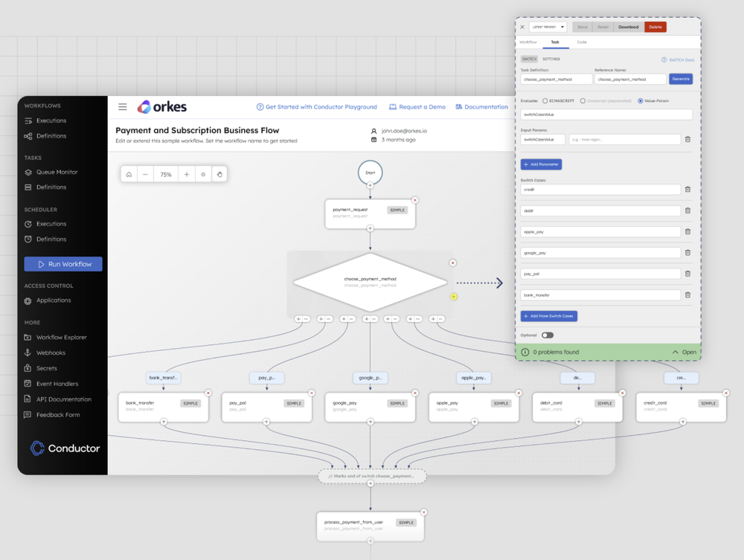Click the center-target icon in the zoom toolbar
Screen dimensions: 744x560
tap(203, 175)
